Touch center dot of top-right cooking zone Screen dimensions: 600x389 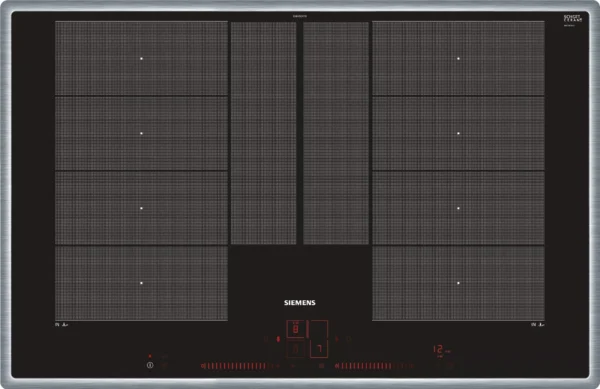[x=458, y=59]
